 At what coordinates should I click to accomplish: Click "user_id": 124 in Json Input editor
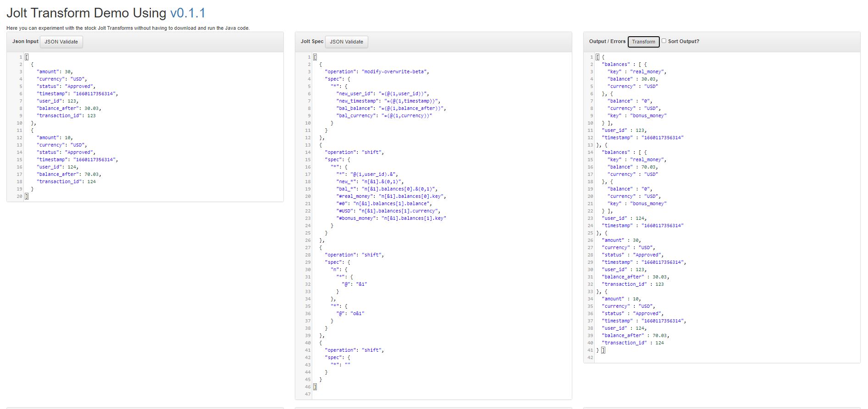pos(57,167)
